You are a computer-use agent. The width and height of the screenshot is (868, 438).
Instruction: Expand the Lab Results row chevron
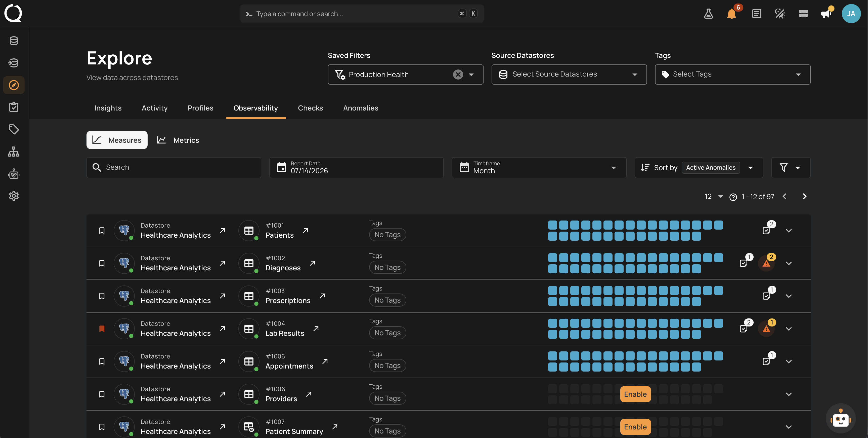point(789,329)
